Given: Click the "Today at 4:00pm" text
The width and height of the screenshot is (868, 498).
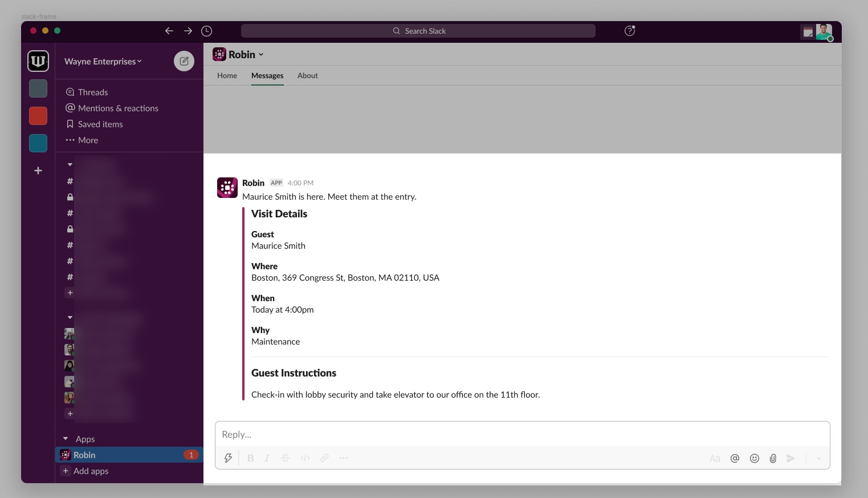Looking at the screenshot, I should tap(282, 310).
